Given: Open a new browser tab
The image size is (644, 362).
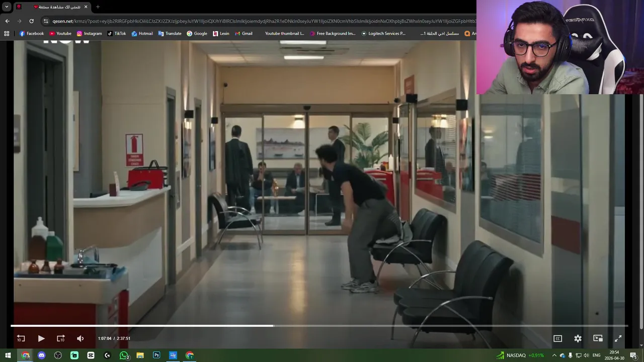Looking at the screenshot, I should click(98, 7).
